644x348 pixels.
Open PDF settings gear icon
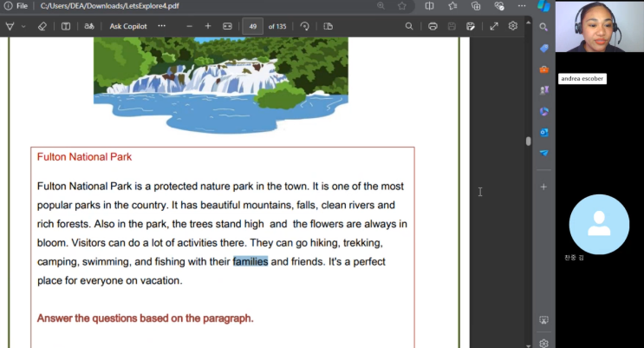click(513, 26)
